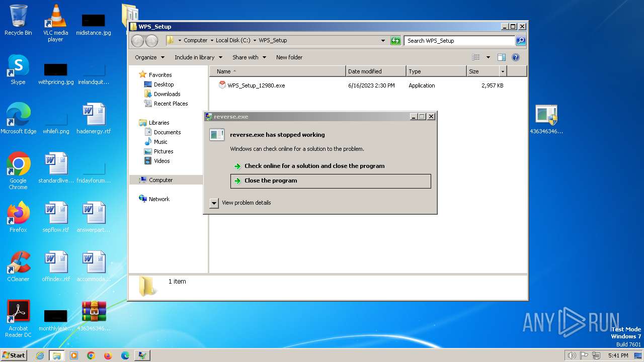
Task: Click New folder button
Action: pos(289,57)
